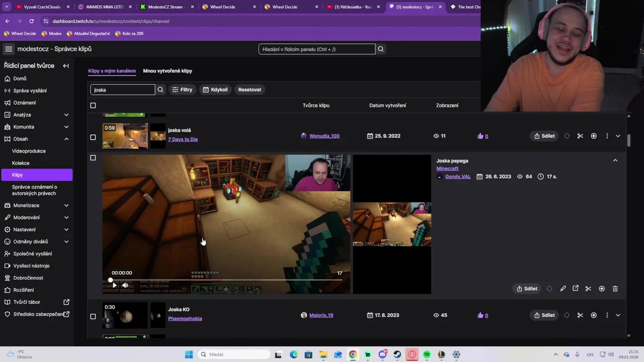Click the 'joska' clip search field
The width and height of the screenshot is (644, 362).
123,89
